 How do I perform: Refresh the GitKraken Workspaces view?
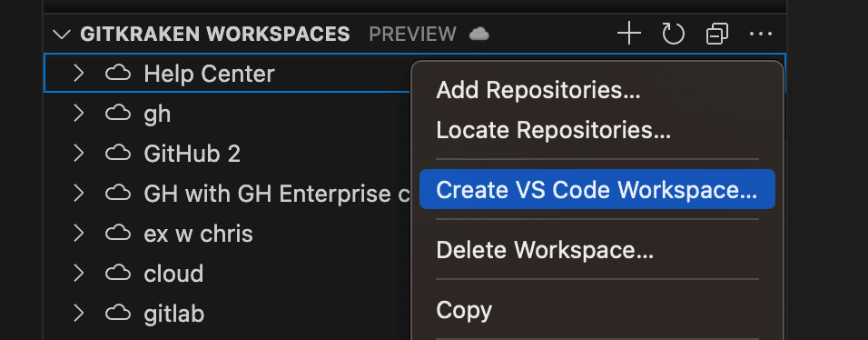(x=673, y=35)
